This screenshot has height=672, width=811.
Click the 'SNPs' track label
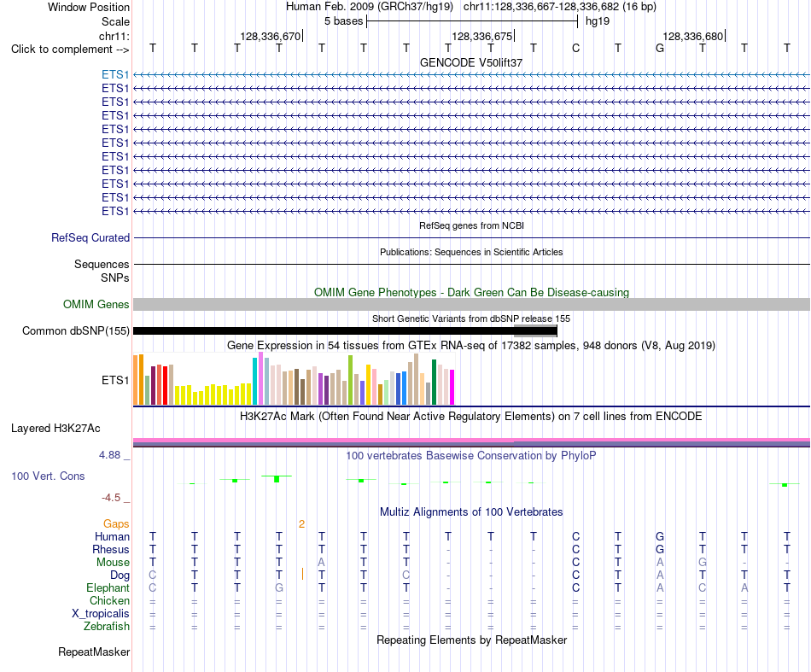pyautogui.click(x=115, y=278)
